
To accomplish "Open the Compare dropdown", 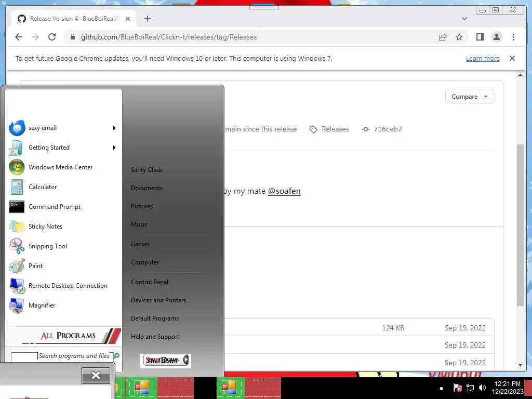I will [x=470, y=97].
